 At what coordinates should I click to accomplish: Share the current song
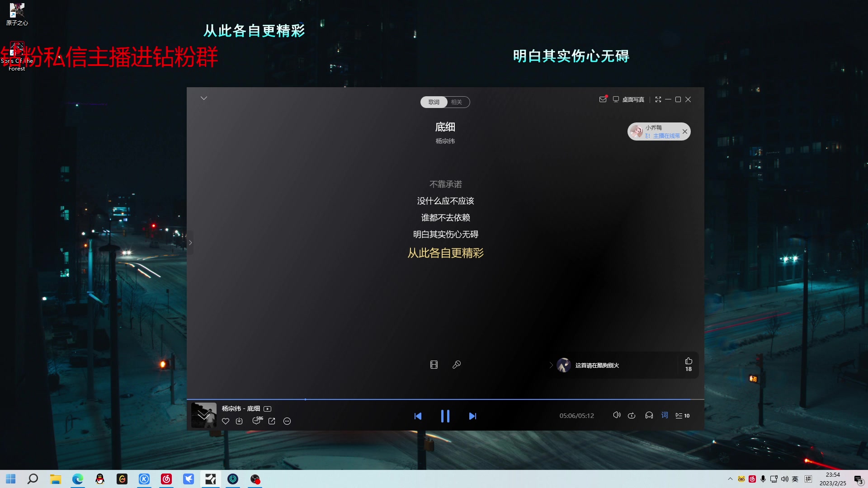[x=272, y=421]
